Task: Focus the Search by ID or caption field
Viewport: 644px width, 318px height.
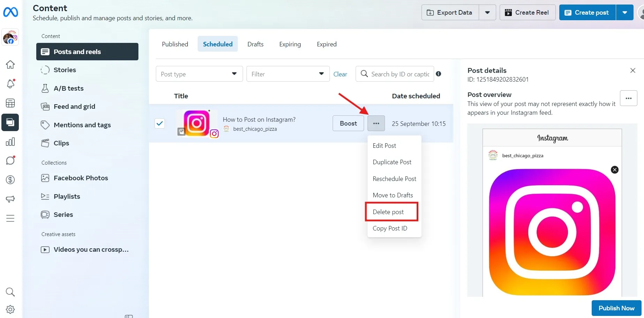Action: pos(395,74)
